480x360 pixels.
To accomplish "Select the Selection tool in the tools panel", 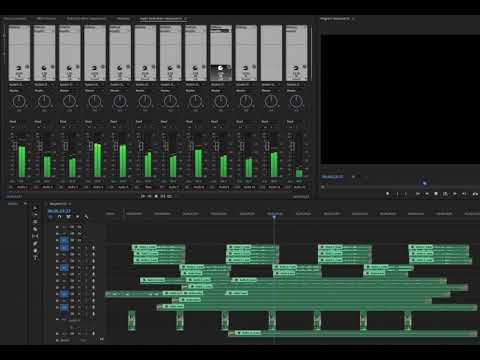I will click(x=35, y=208).
